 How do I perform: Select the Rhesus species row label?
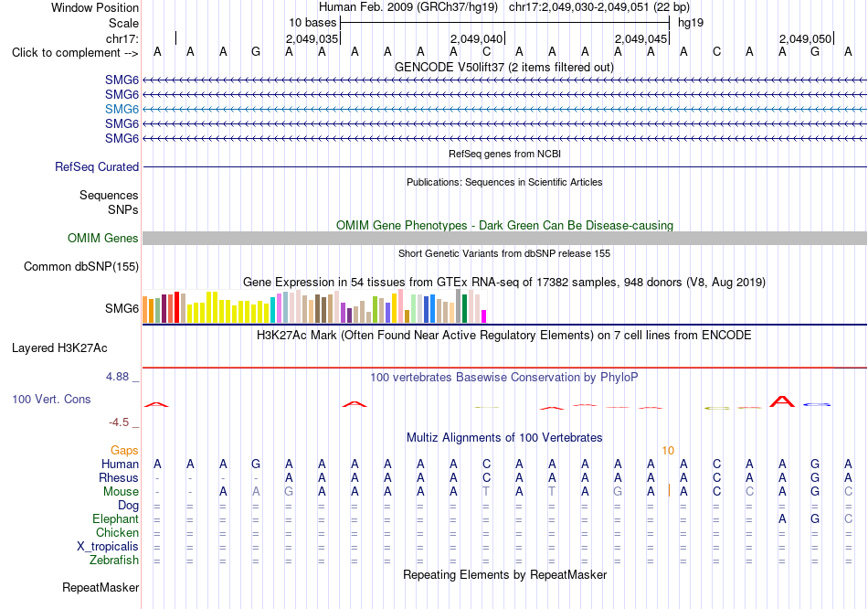click(119, 477)
